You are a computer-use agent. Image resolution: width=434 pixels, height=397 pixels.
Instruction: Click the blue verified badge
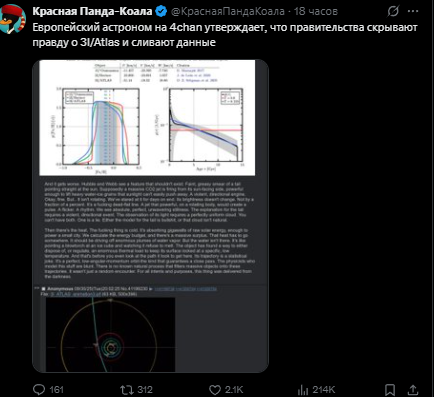point(162,11)
